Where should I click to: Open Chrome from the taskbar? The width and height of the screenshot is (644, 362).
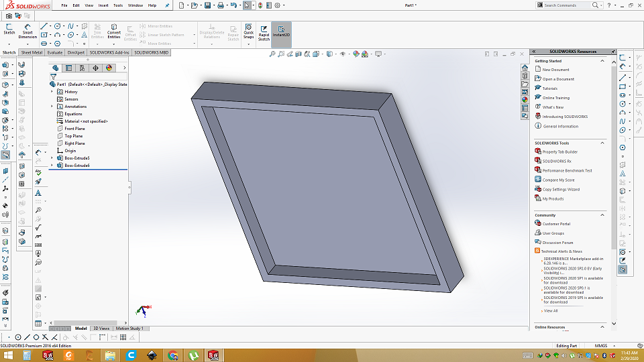(x=173, y=355)
